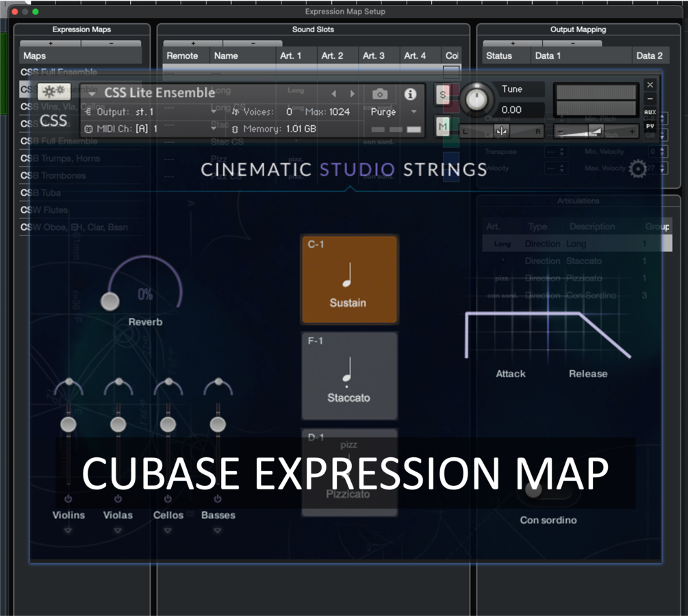This screenshot has width=688, height=616.
Task: Click the next instrument arrow in the header
Action: click(x=352, y=94)
